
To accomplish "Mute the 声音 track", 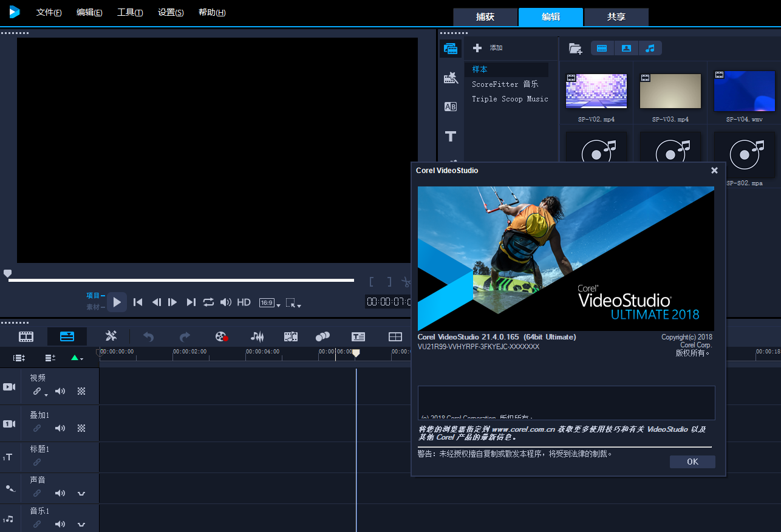I will (x=60, y=493).
